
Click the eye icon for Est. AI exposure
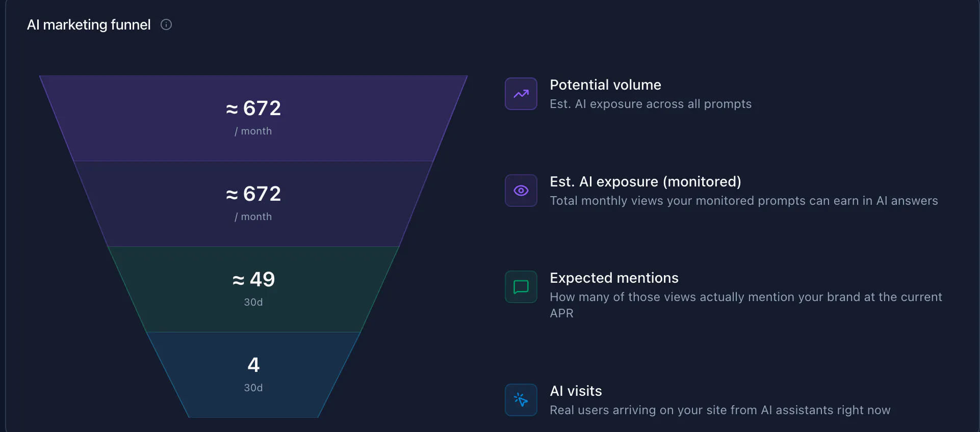tap(521, 191)
